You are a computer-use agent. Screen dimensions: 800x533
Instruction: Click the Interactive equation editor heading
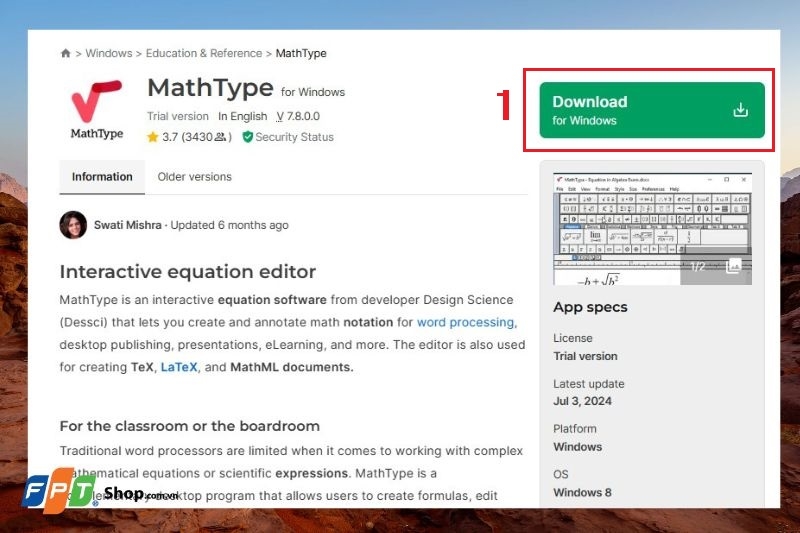(x=188, y=272)
